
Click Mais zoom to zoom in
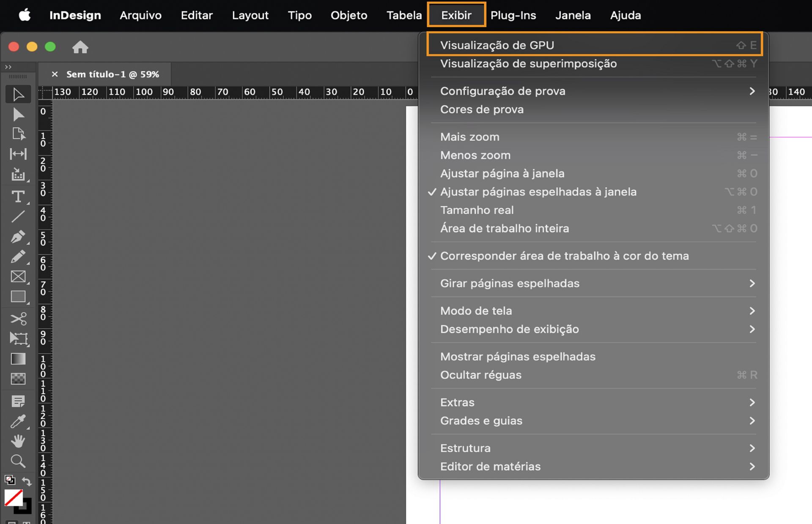pos(470,136)
